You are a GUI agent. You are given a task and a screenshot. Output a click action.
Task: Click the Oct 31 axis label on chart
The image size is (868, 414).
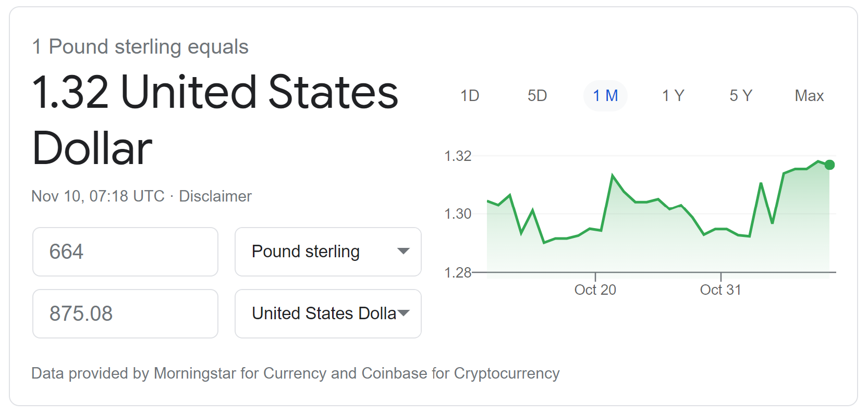pyautogui.click(x=721, y=290)
